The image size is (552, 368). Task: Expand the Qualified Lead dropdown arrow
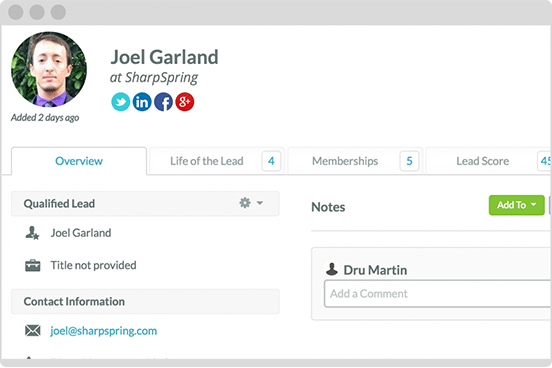coord(260,203)
